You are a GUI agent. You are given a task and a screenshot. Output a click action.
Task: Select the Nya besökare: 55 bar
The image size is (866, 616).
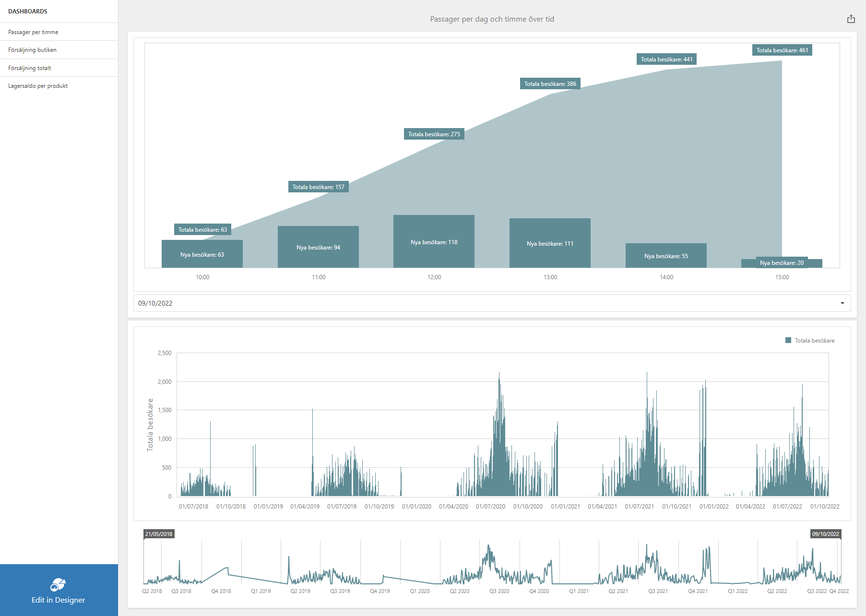(666, 255)
